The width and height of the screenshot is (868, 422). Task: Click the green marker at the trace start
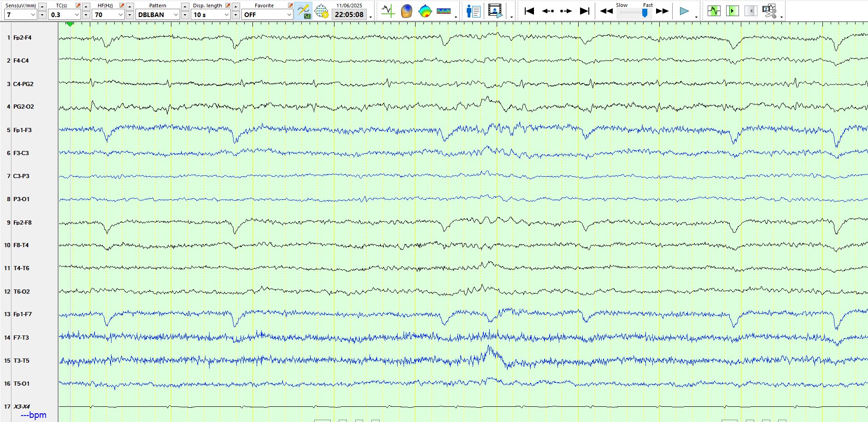[x=70, y=24]
